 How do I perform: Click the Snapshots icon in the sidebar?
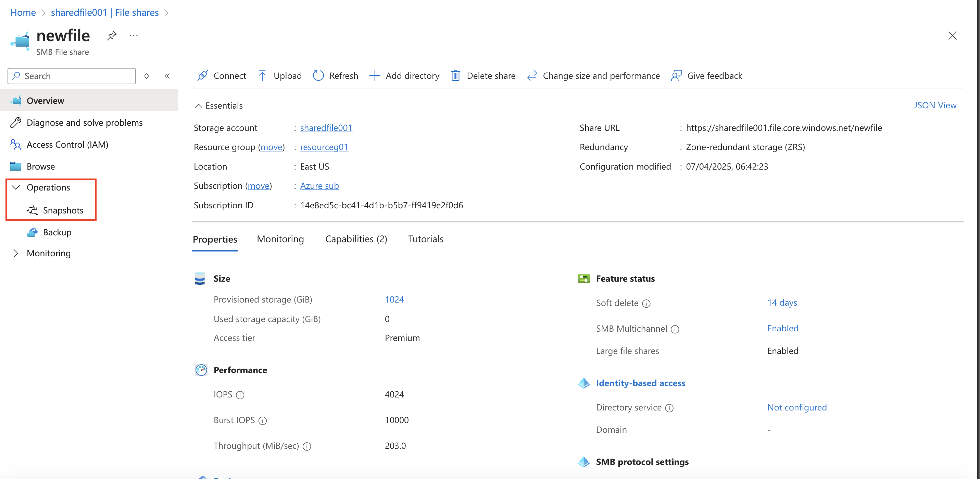click(32, 210)
